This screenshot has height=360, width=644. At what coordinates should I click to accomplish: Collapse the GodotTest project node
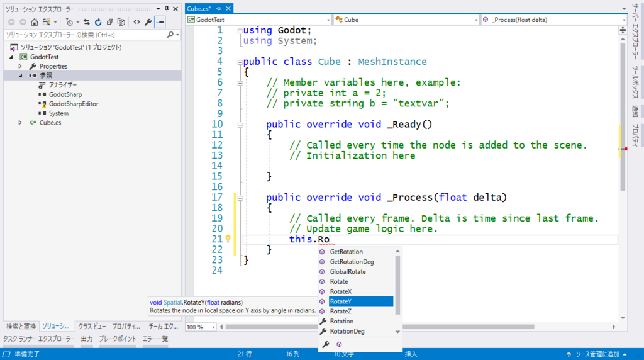click(x=11, y=57)
